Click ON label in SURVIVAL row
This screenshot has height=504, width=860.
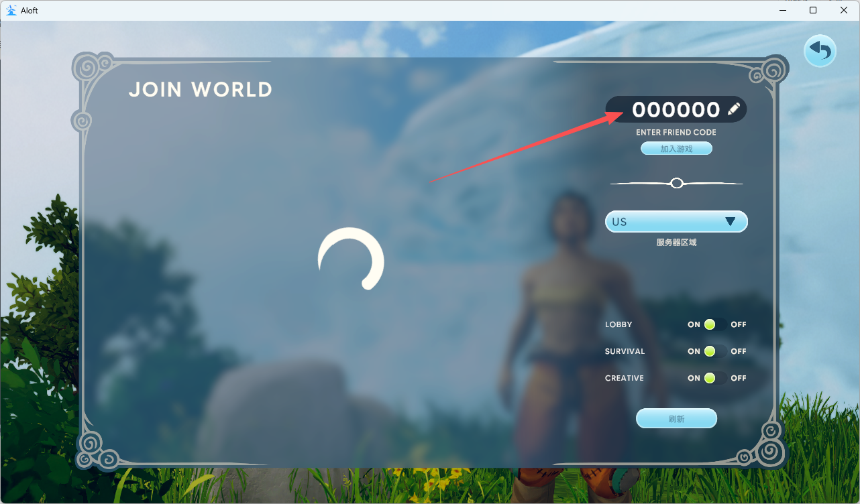(x=694, y=351)
